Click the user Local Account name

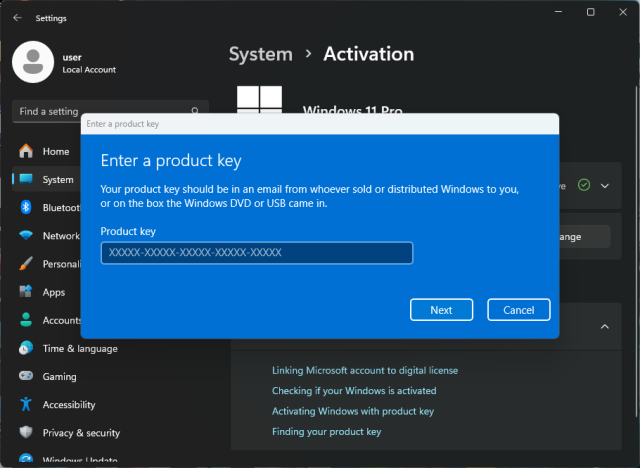point(89,70)
